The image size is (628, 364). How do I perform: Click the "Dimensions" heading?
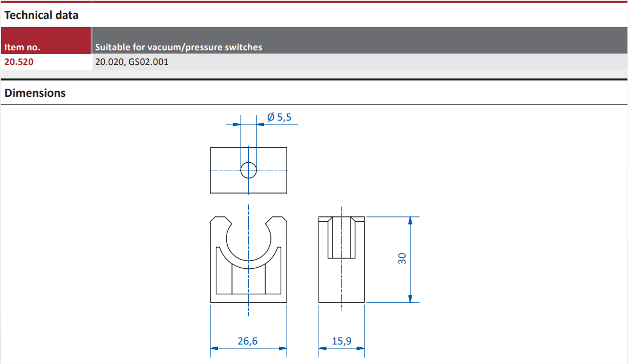click(35, 93)
